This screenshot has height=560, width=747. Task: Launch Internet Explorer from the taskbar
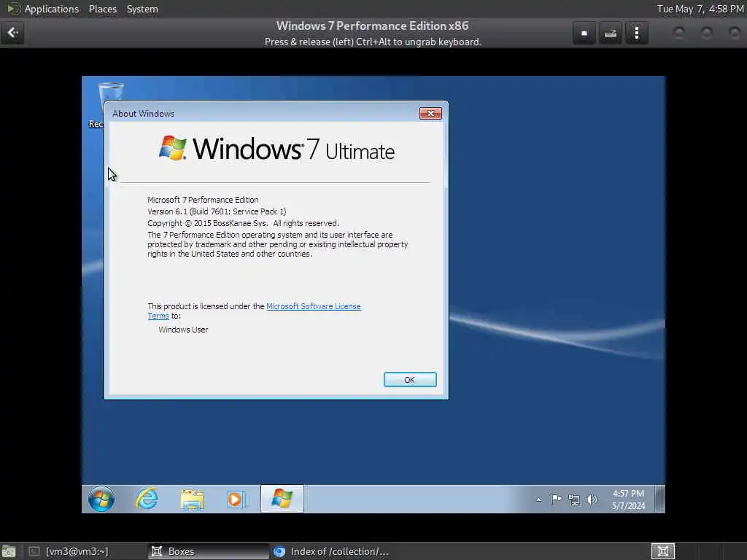coord(146,499)
